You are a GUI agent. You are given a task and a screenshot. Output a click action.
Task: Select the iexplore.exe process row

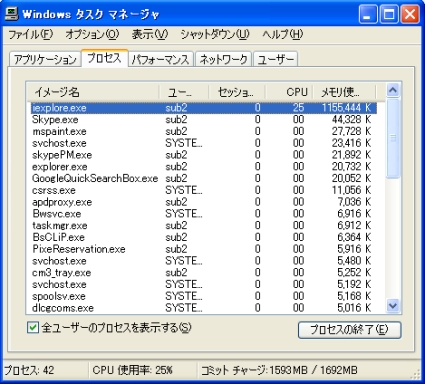pos(204,108)
